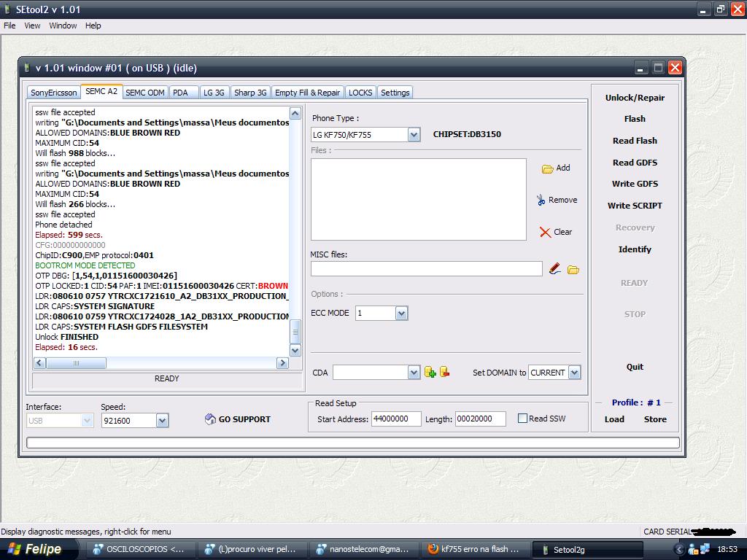Click the log scroll right arrow
747x560 pixels.
coord(282,363)
